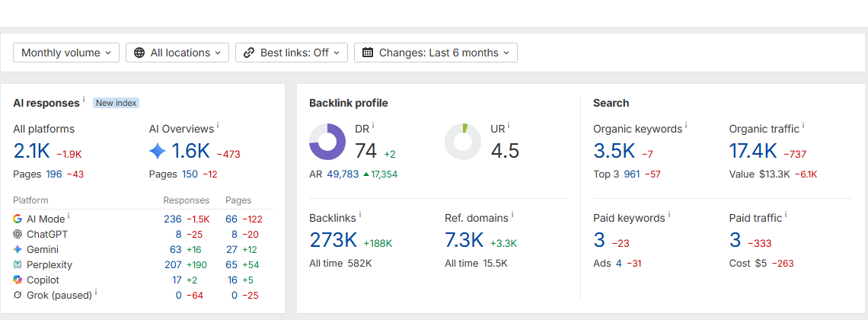Click the globe icon in All locations
868x320 pixels.
tap(139, 53)
